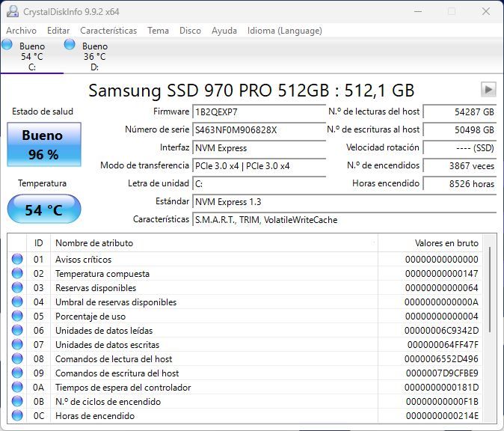Viewport: 504px width, 431px height.
Task: Click status orb for Unidades de datos leídas
Action: 17,330
